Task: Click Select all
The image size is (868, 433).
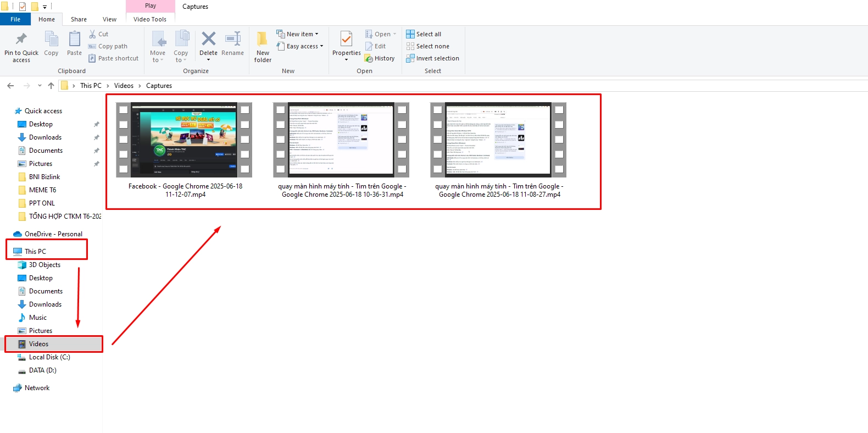Action: coord(424,34)
